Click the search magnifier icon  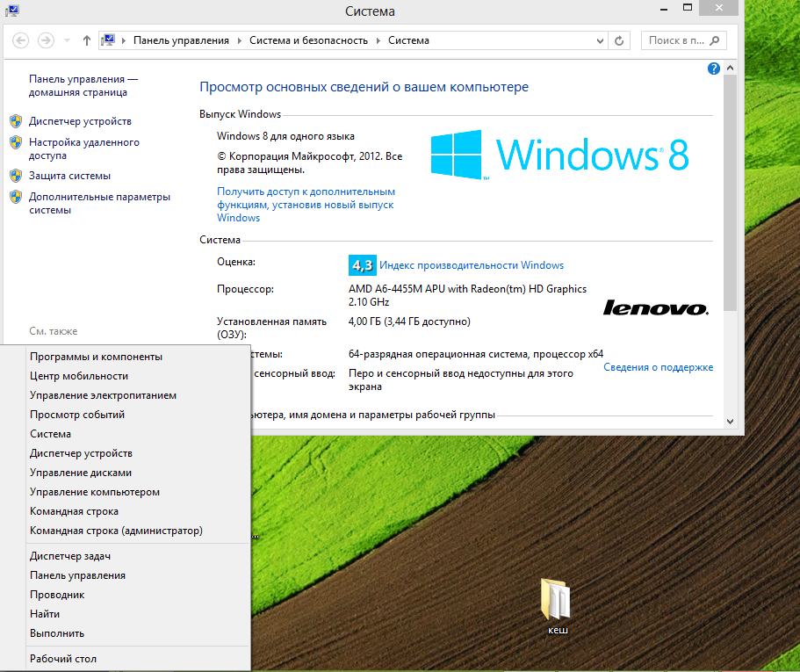[x=716, y=40]
